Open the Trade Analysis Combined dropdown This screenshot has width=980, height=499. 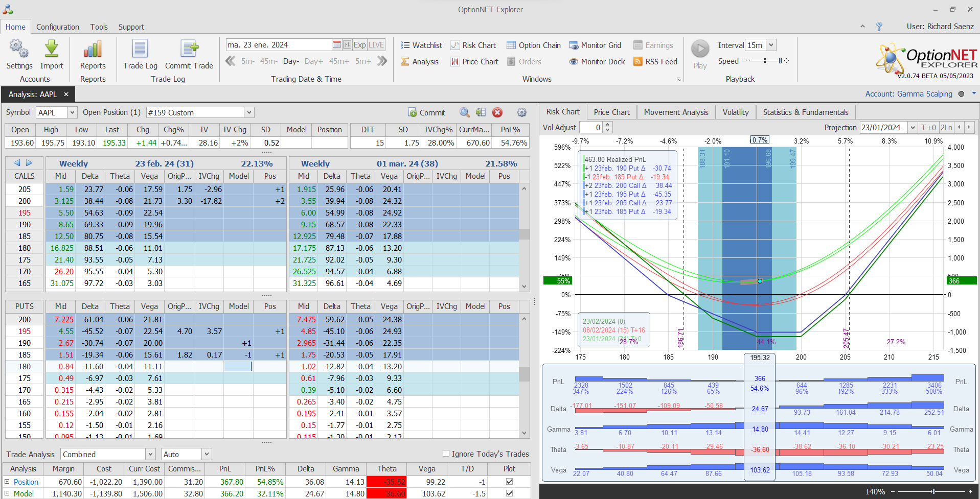150,454
